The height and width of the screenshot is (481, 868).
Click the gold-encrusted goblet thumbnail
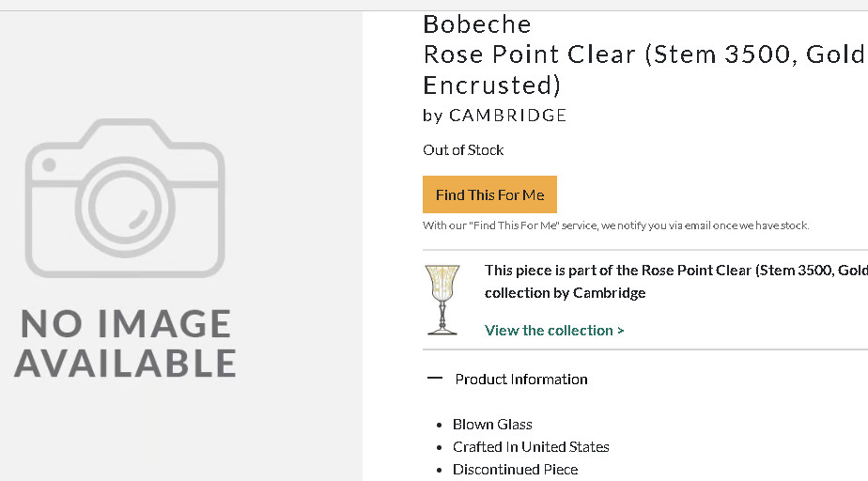point(442,300)
